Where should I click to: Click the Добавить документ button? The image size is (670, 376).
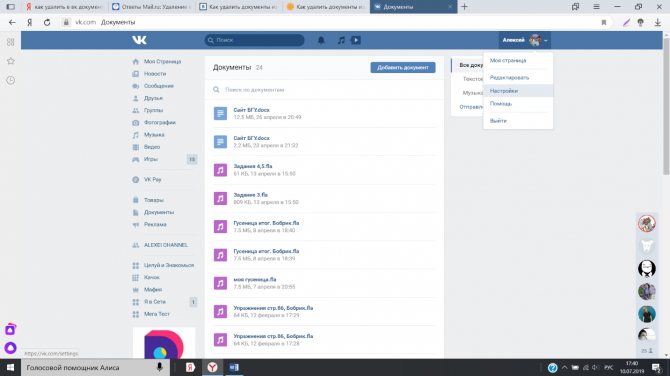403,68
